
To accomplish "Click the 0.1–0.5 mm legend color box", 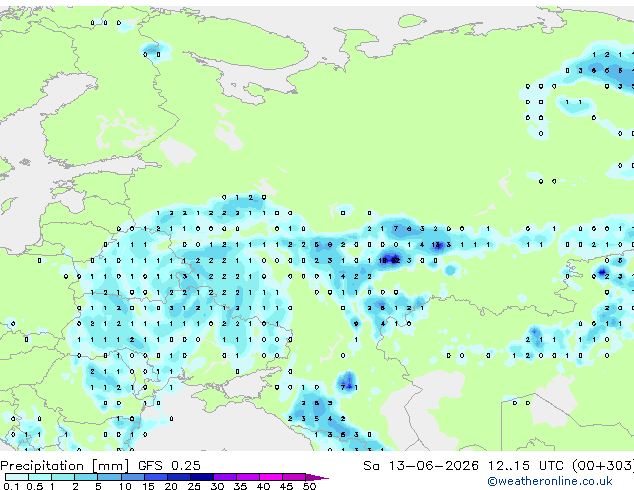I will [17, 477].
